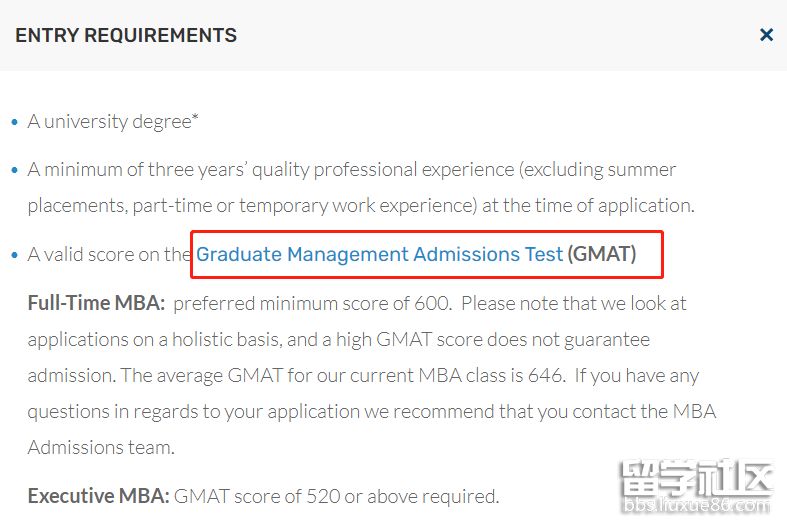This screenshot has width=787, height=527.
Task: Click the 'GMAT score of 520 or above' text
Action: [336, 496]
